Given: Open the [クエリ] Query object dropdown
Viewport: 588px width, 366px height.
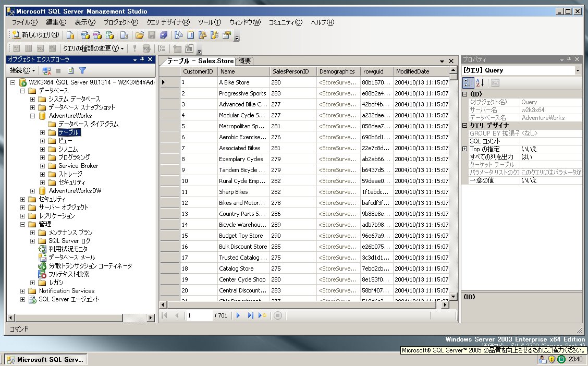Looking at the screenshot, I should (x=578, y=70).
